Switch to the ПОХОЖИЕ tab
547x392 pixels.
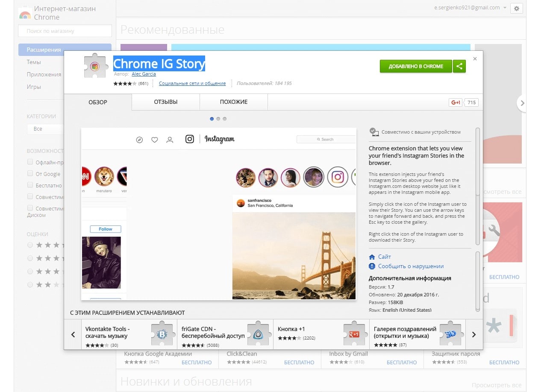(x=234, y=102)
